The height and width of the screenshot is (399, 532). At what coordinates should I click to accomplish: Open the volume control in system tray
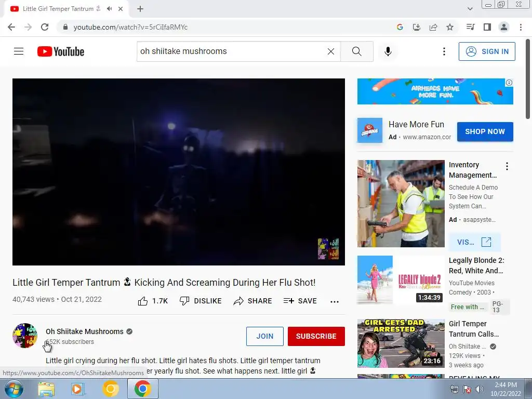click(480, 390)
